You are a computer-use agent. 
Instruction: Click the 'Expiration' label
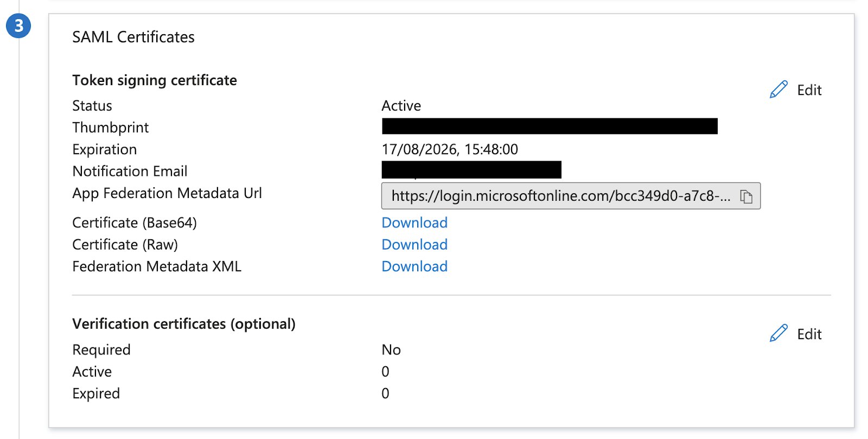105,149
